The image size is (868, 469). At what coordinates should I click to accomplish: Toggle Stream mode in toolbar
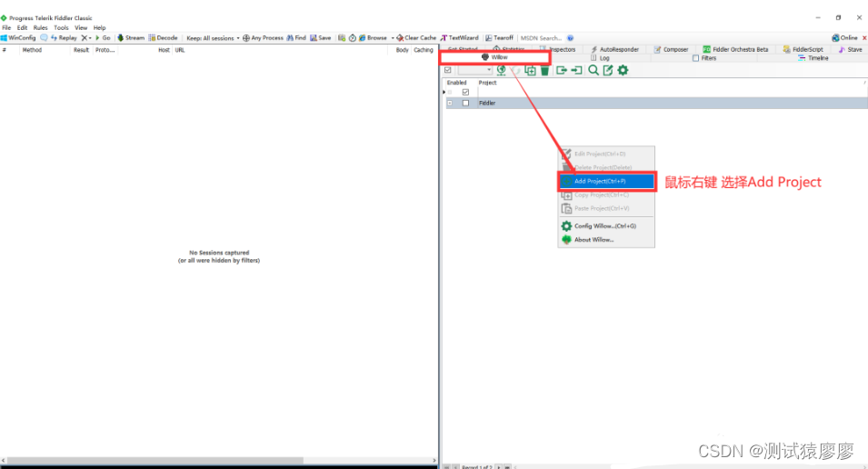pos(131,37)
